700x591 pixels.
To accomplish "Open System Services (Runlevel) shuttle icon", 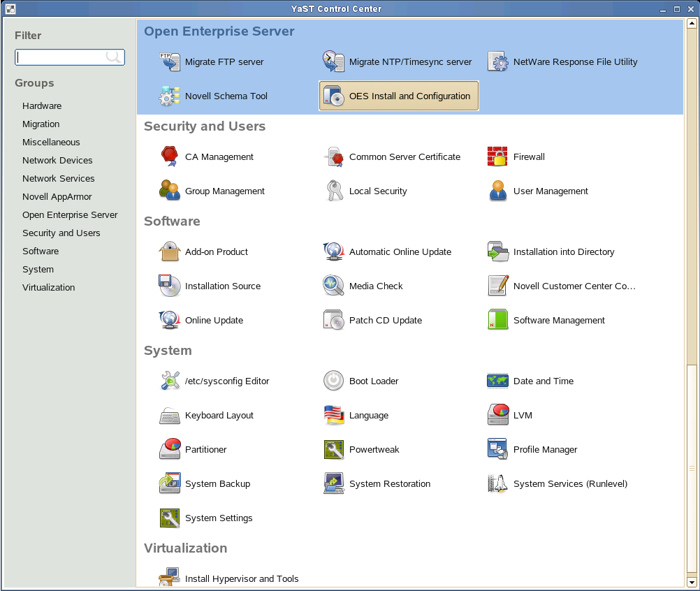I will pos(498,483).
